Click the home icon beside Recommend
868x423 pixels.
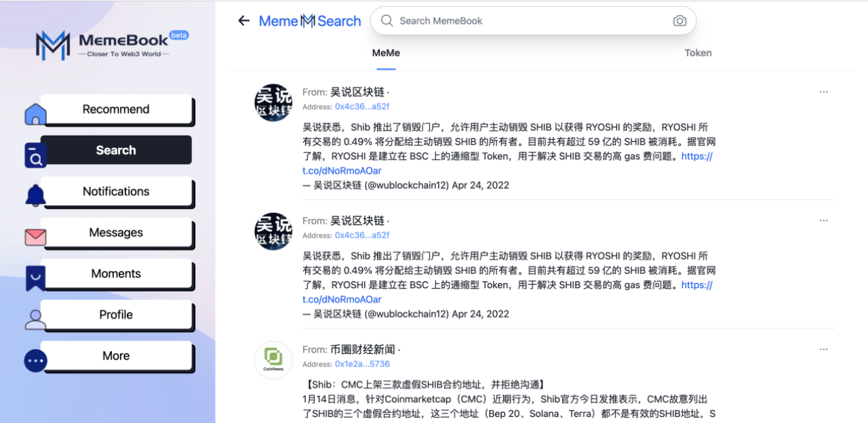[35, 114]
